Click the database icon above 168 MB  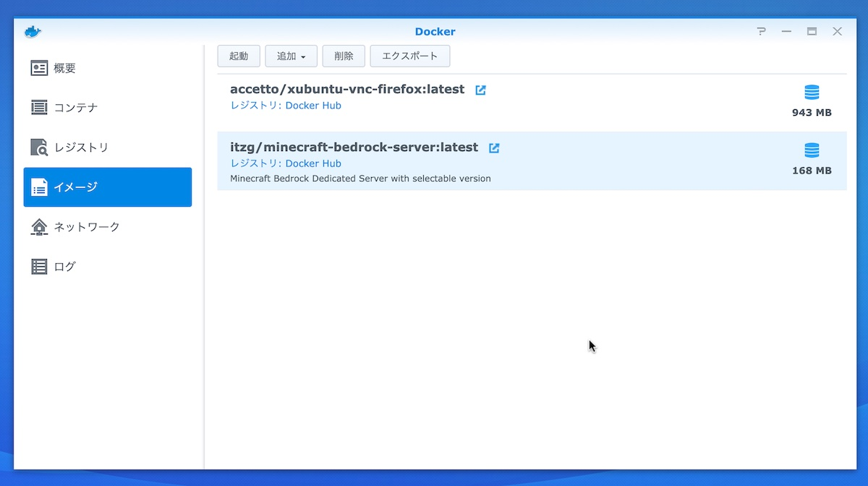coord(812,150)
